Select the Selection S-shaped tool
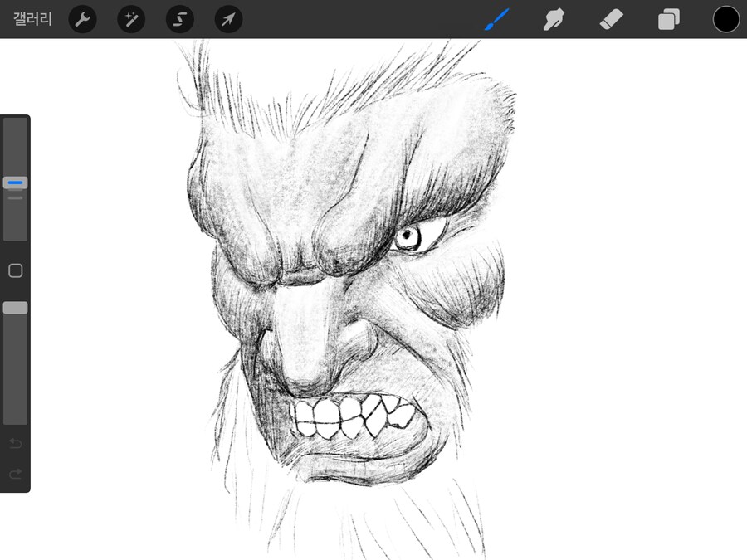This screenshot has height=560, width=747. click(x=179, y=20)
